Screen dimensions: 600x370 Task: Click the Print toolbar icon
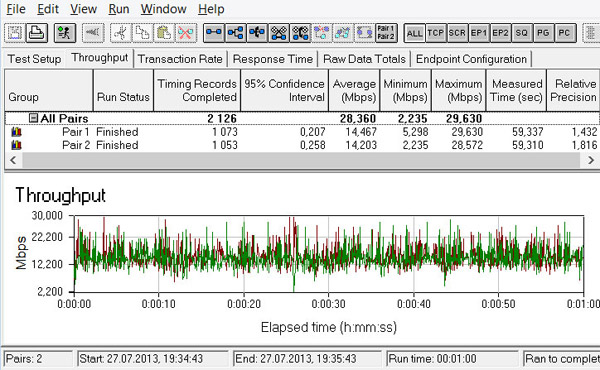point(37,33)
